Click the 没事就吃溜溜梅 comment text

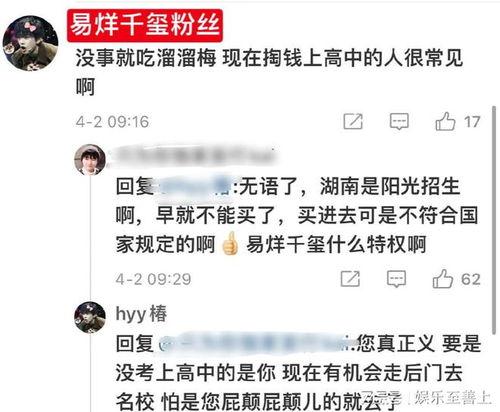(x=269, y=72)
